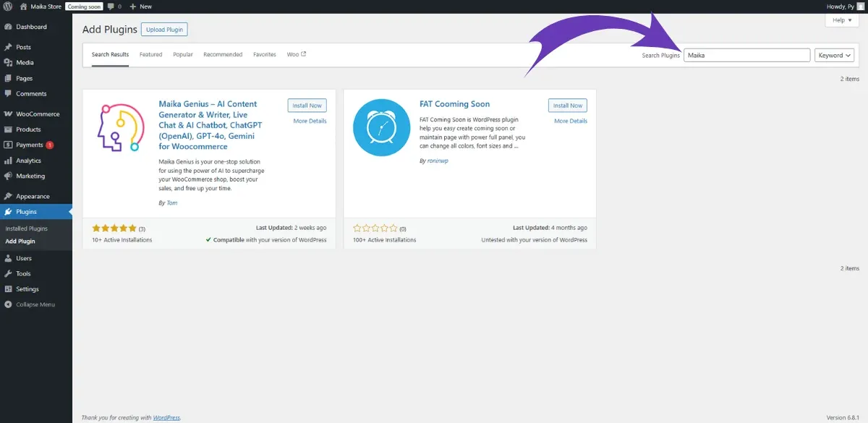Image resolution: width=868 pixels, height=423 pixels.
Task: Click the Version 6.8.1 footer text
Action: (x=843, y=417)
